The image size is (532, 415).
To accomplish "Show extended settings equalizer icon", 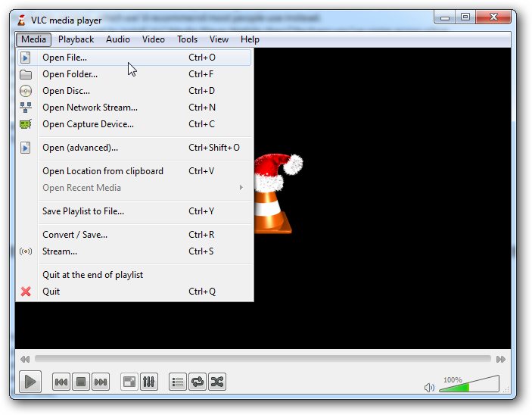I will tap(148, 382).
